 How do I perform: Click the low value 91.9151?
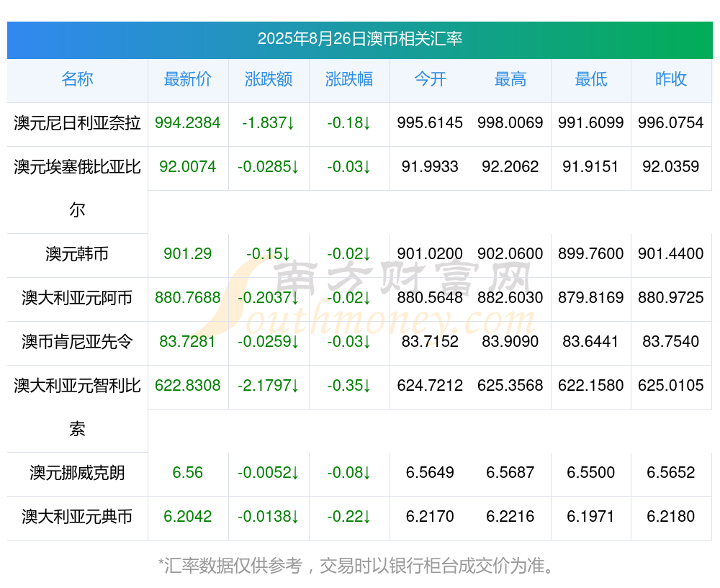(591, 167)
